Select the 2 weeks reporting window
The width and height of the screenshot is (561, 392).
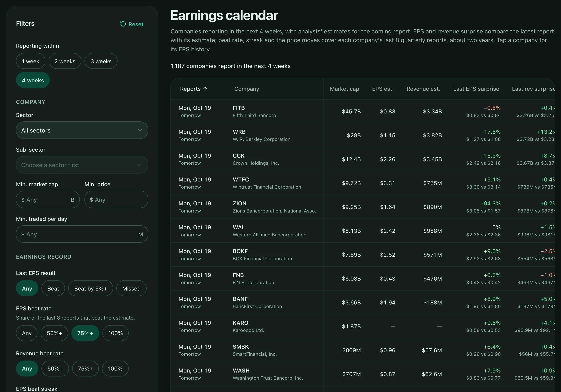pos(65,61)
